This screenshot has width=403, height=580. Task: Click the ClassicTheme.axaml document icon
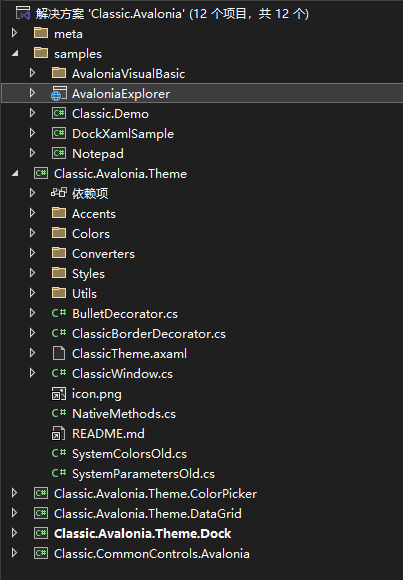click(x=59, y=353)
